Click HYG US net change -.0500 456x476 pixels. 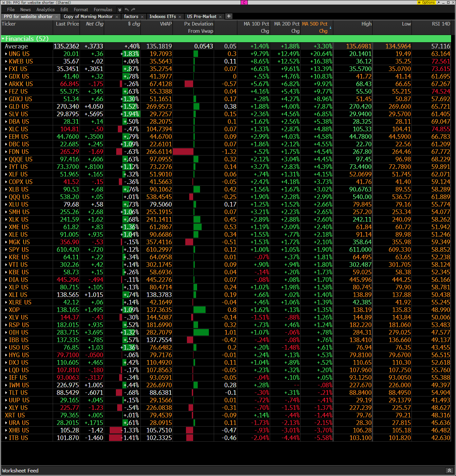point(94,355)
